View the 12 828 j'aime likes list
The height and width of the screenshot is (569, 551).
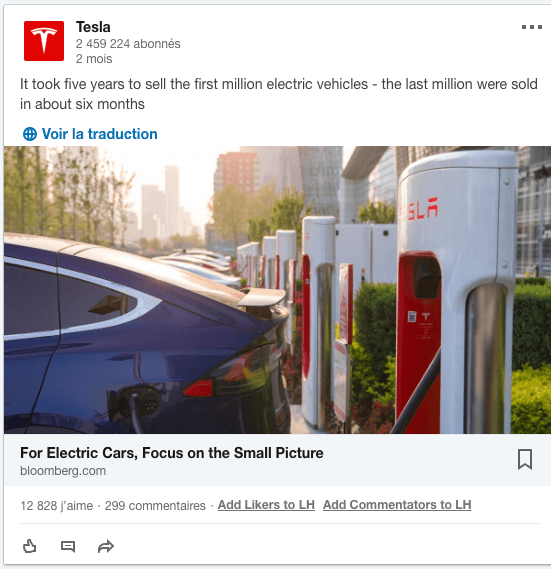click(x=57, y=505)
